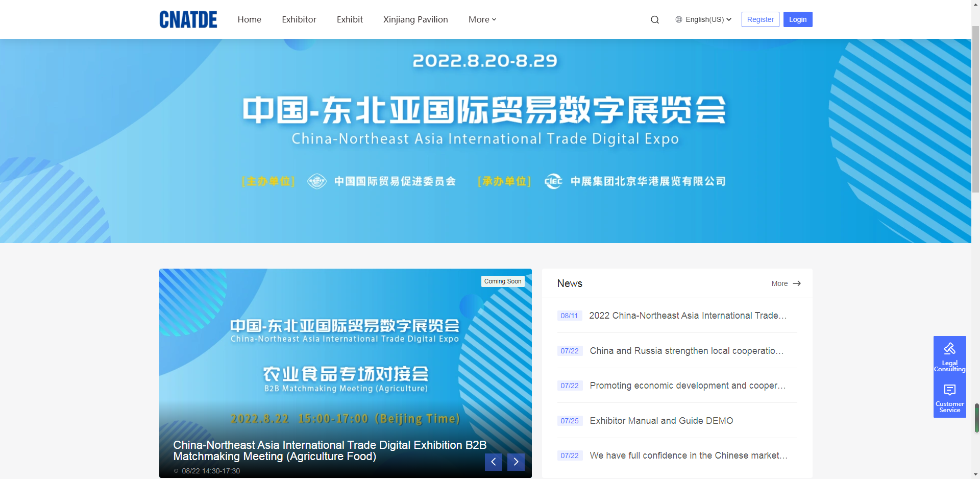Click the 07/25 news date tag
Screen dimensions: 980x479
[x=570, y=421]
